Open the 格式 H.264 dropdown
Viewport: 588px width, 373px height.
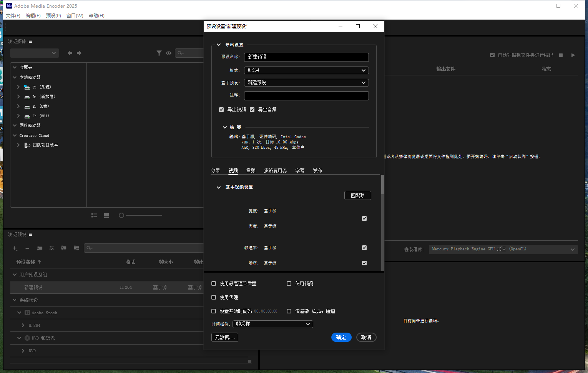(306, 70)
